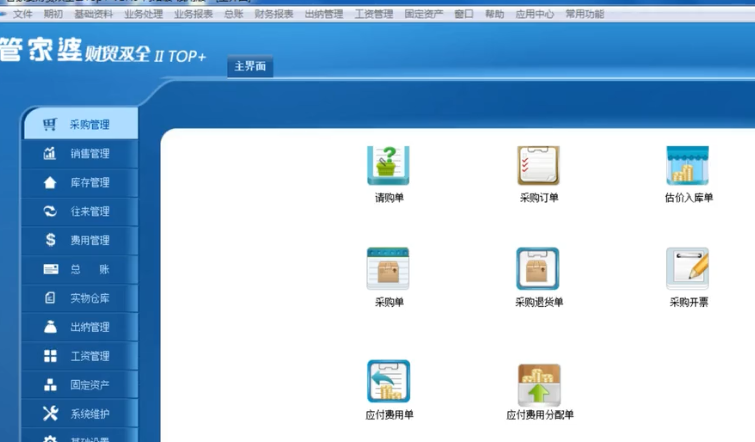Open the 期初 menu
The height and width of the screenshot is (442, 755).
coord(53,14)
